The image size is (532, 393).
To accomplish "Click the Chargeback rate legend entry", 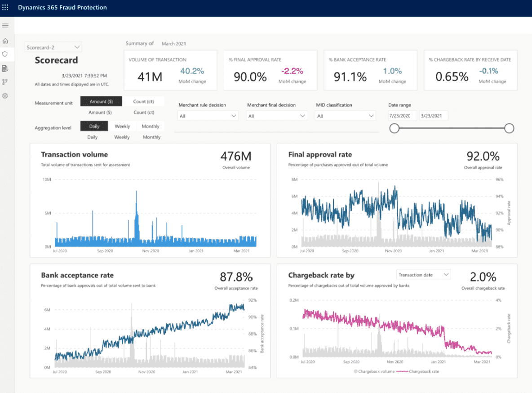I will [x=418, y=371].
